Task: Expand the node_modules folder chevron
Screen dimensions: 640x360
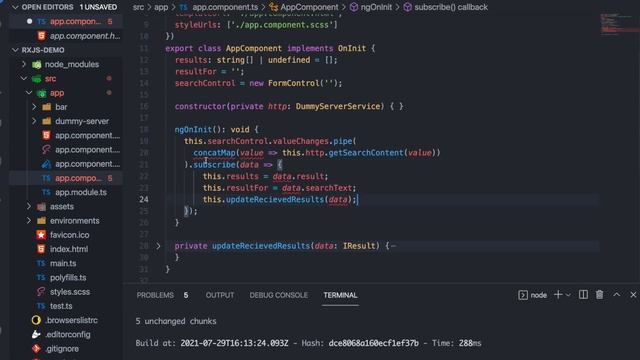Action: pos(24,64)
